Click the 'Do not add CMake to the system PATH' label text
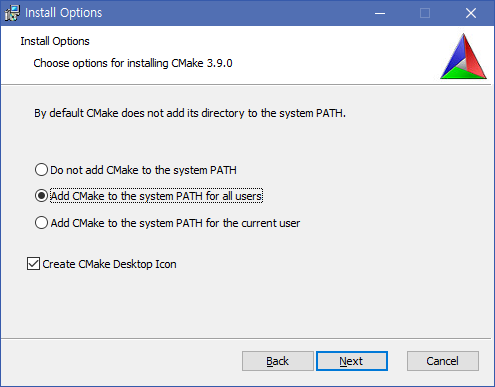Screen dimensions: 495x387 143,170
